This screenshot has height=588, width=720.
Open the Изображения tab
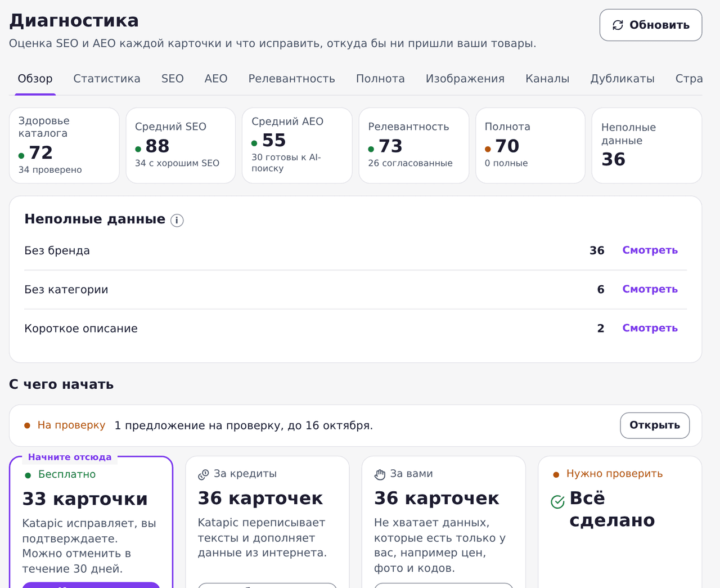click(465, 79)
